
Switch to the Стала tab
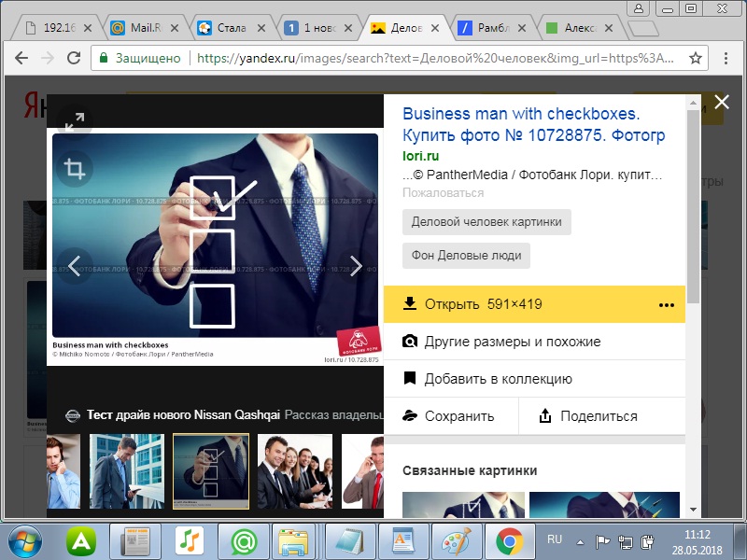[229, 28]
